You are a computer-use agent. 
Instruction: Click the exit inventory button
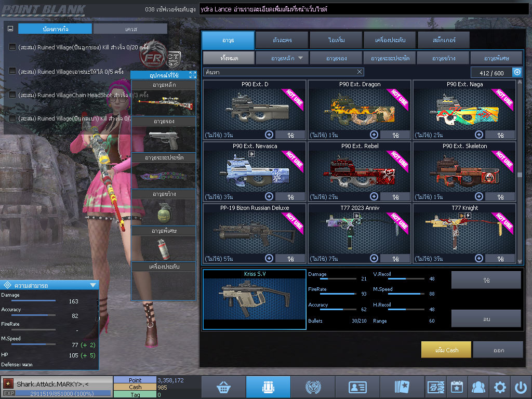coord(498,350)
